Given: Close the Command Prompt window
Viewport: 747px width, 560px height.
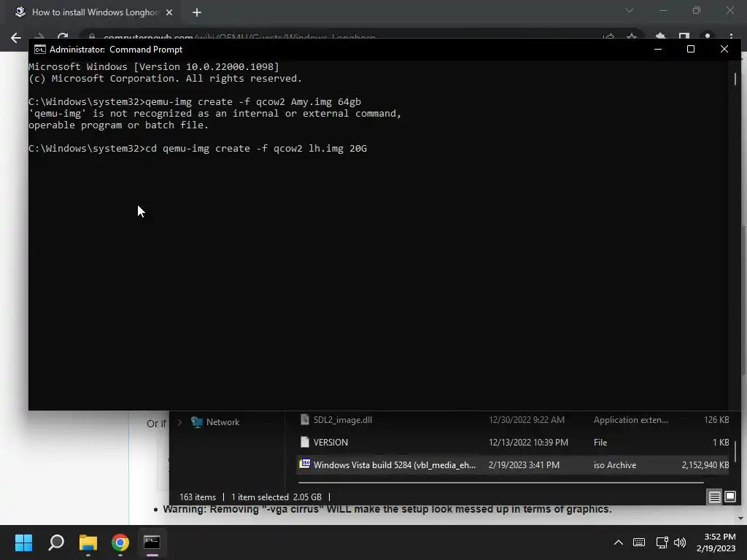Looking at the screenshot, I should tap(724, 49).
